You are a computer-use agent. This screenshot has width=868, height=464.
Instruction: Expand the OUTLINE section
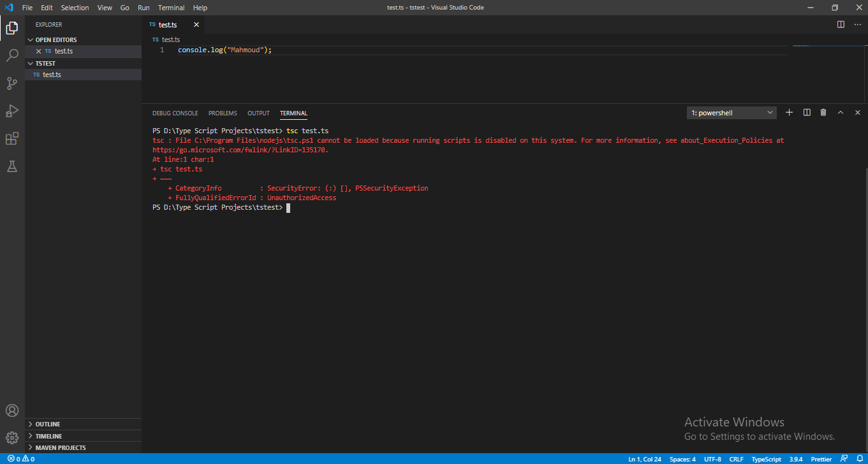[x=48, y=424]
